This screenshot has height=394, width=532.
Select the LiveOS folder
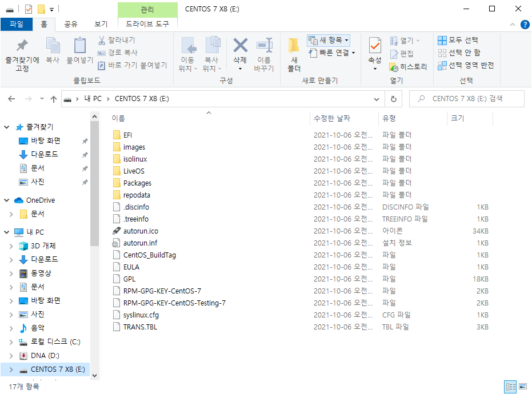tap(134, 171)
